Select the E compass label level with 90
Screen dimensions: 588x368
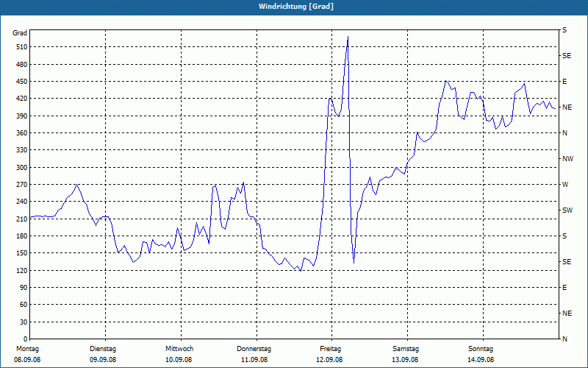(x=564, y=288)
